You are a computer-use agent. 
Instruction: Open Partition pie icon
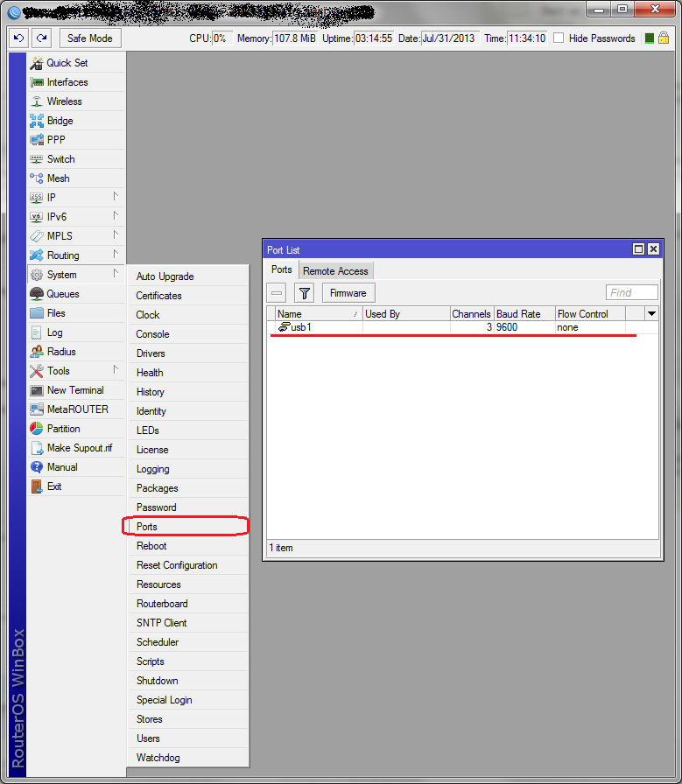(x=37, y=429)
